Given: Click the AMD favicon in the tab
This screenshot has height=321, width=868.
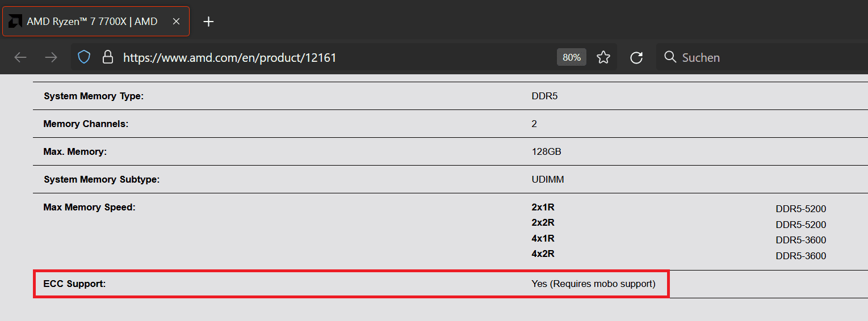Looking at the screenshot, I should pos(15,22).
